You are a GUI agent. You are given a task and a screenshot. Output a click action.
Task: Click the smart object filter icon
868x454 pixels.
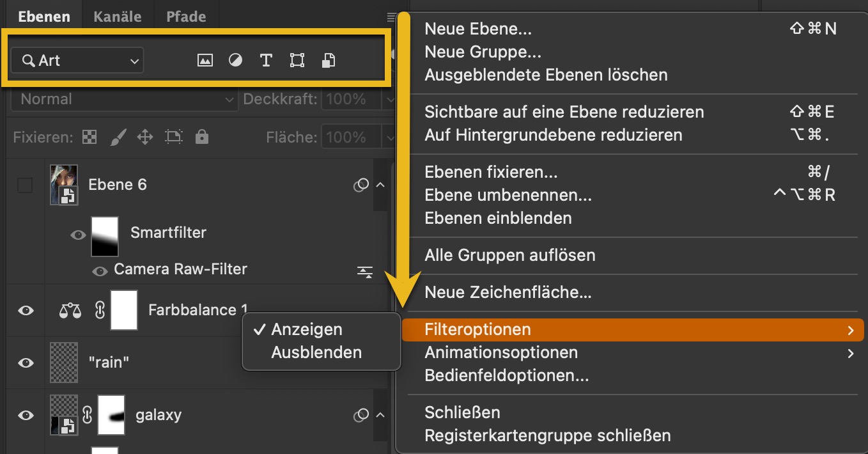328,61
